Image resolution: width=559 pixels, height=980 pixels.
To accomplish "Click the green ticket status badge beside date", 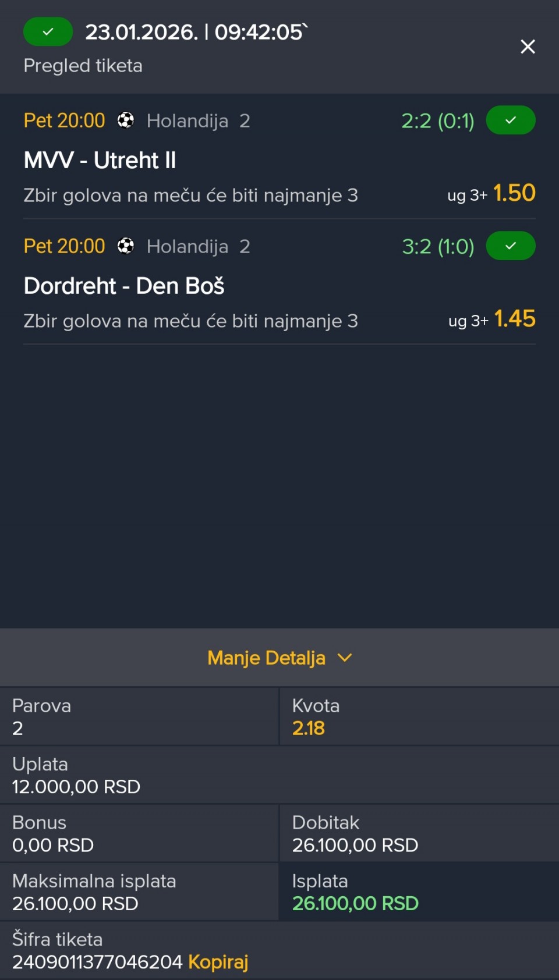I will (48, 32).
